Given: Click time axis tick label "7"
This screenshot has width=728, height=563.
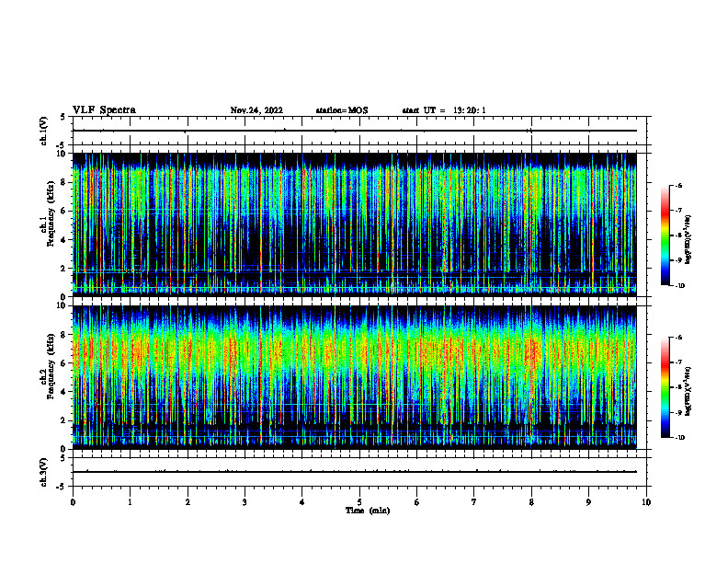Looking at the screenshot, I should tap(474, 502).
